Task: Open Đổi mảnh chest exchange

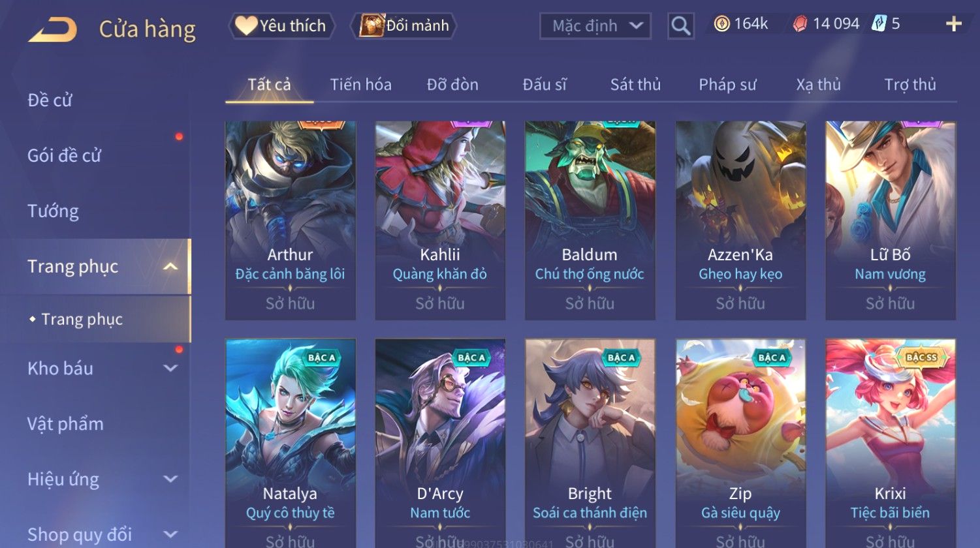Action: (403, 26)
